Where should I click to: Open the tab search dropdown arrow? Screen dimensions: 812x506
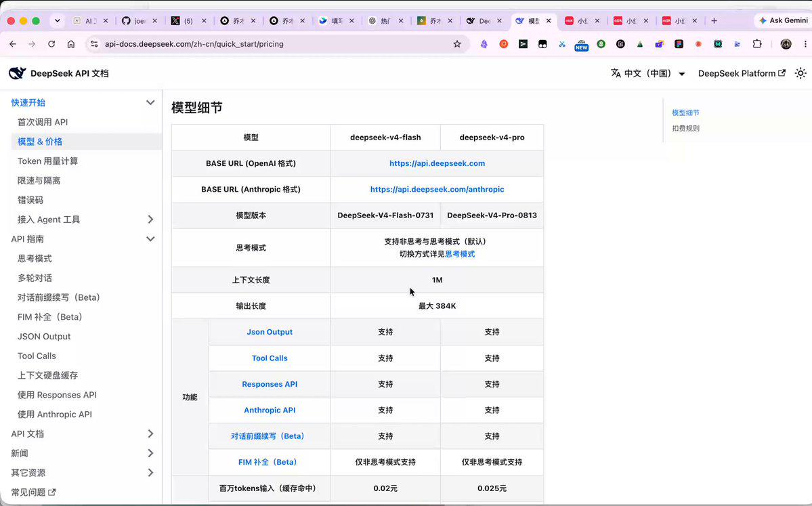[58, 21]
